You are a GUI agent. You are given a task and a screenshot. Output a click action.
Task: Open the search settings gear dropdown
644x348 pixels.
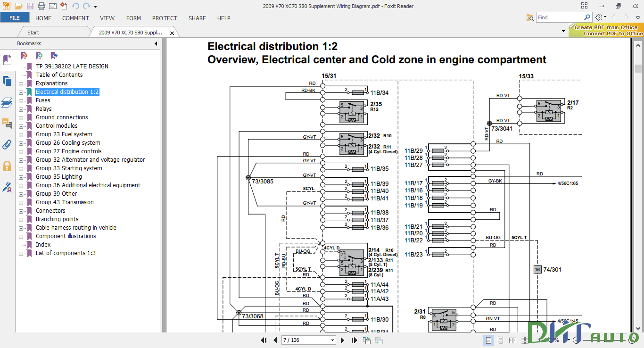click(x=601, y=17)
